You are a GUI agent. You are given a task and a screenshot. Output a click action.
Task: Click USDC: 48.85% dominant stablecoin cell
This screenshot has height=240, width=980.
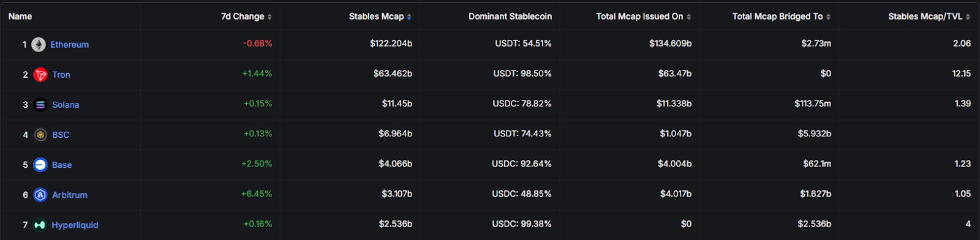521,193
